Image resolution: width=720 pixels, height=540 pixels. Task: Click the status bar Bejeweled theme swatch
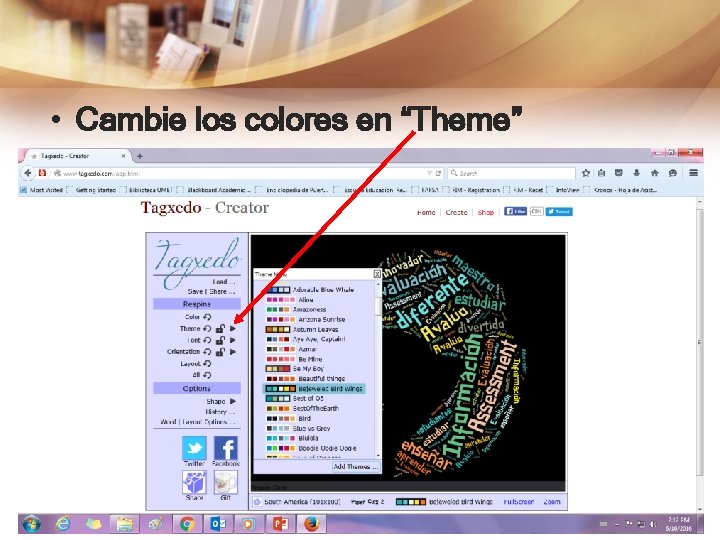pyautogui.click(x=411, y=502)
